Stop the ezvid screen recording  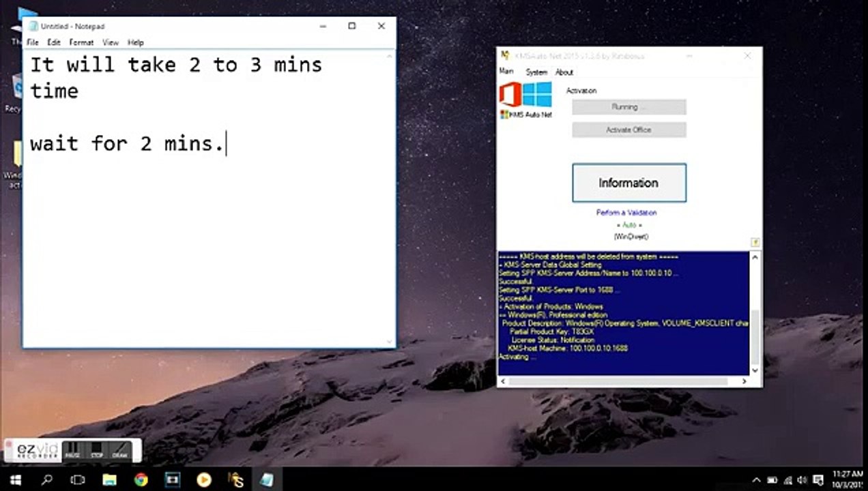[97, 451]
